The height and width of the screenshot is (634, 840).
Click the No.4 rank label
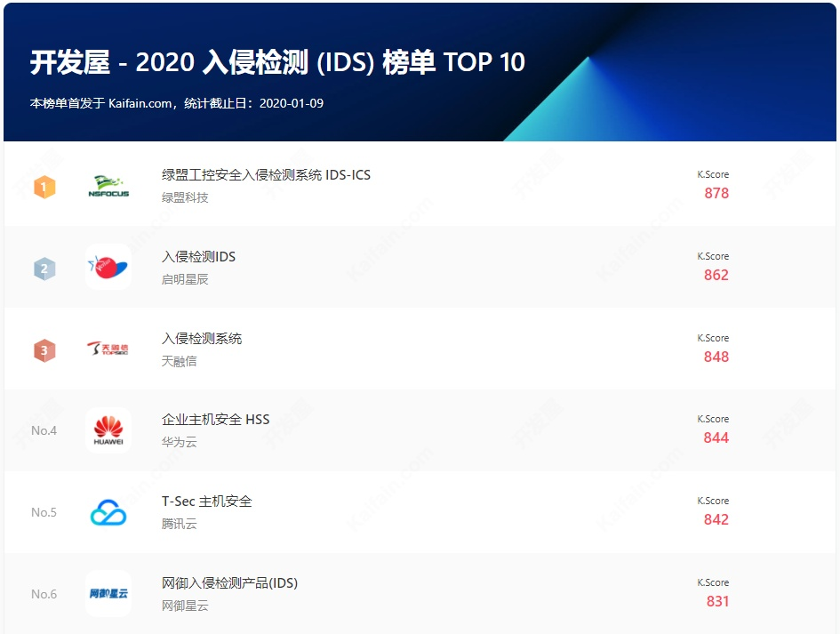pos(44,430)
